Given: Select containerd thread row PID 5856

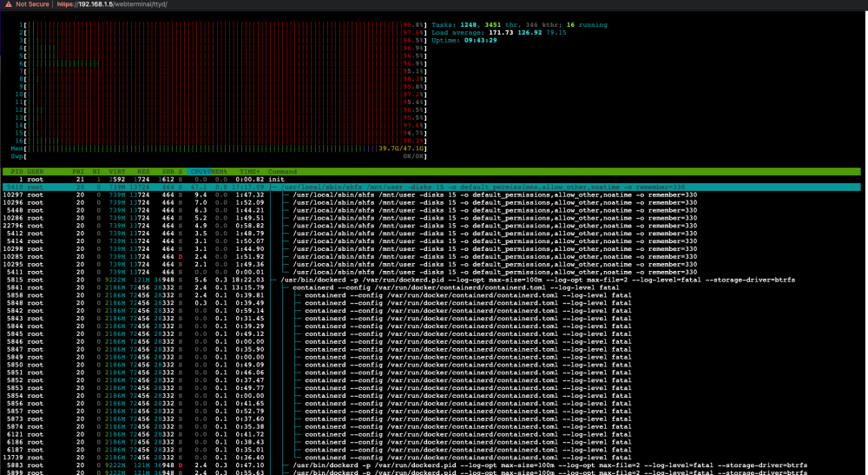Looking at the screenshot, I should pos(431,404).
